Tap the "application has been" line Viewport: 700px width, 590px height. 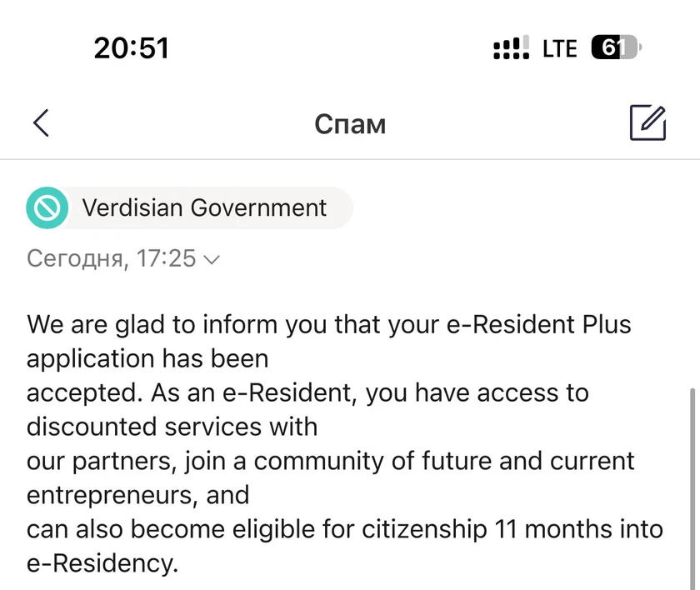click(x=147, y=358)
